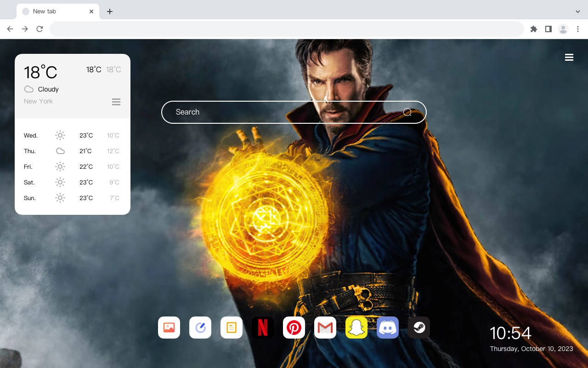Screen dimensions: 588x368
Task: Select the Thu. forecast row
Action: [x=73, y=151]
